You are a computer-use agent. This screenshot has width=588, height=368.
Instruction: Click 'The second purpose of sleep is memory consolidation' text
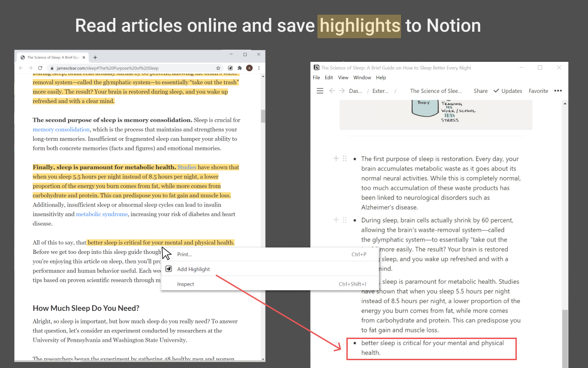point(112,120)
